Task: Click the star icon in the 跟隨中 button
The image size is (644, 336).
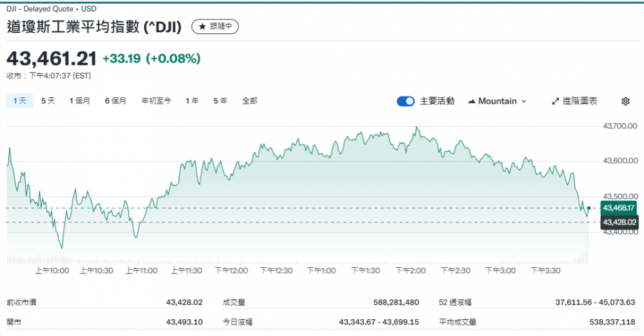Action: click(x=202, y=26)
